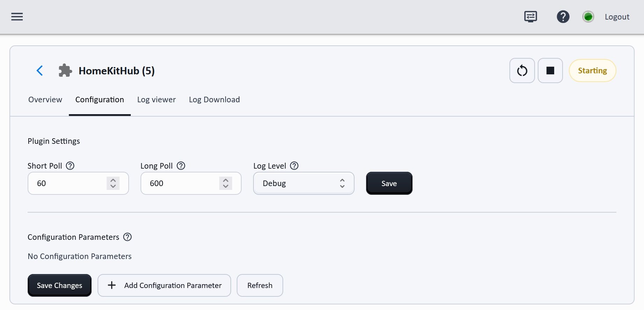This screenshot has height=310, width=644.
Task: Decrease Short Poll with the down arrow
Action: [113, 186]
